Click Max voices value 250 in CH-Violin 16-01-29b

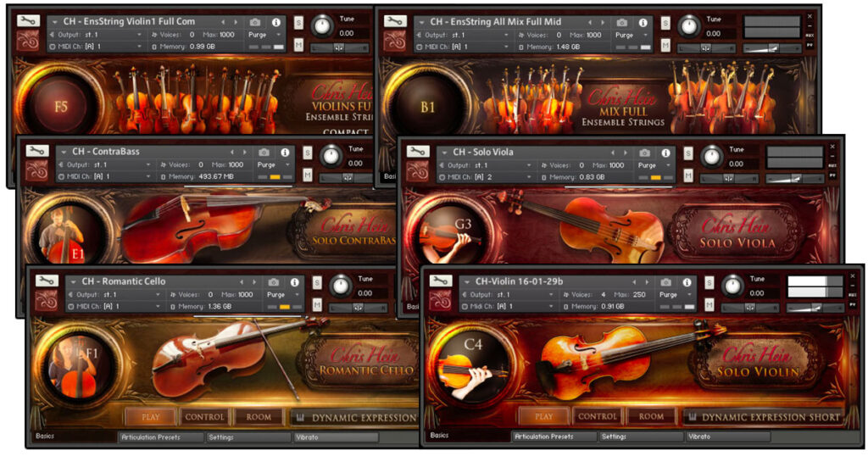coord(639,295)
